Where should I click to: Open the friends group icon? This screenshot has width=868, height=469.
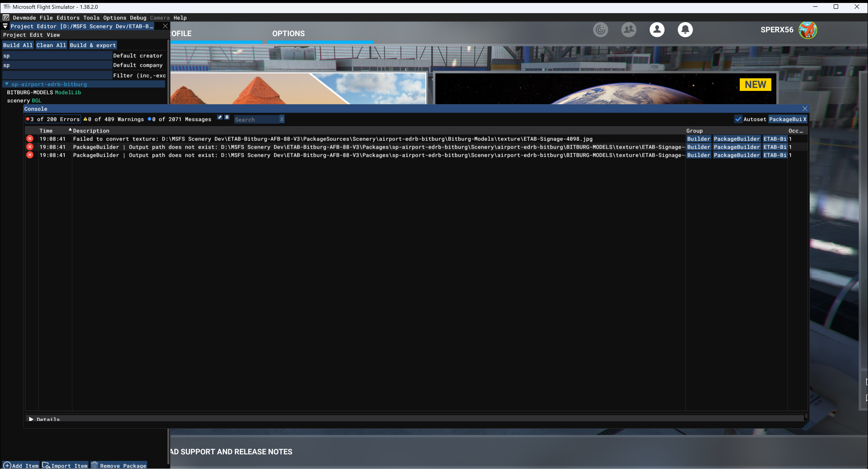click(x=628, y=30)
